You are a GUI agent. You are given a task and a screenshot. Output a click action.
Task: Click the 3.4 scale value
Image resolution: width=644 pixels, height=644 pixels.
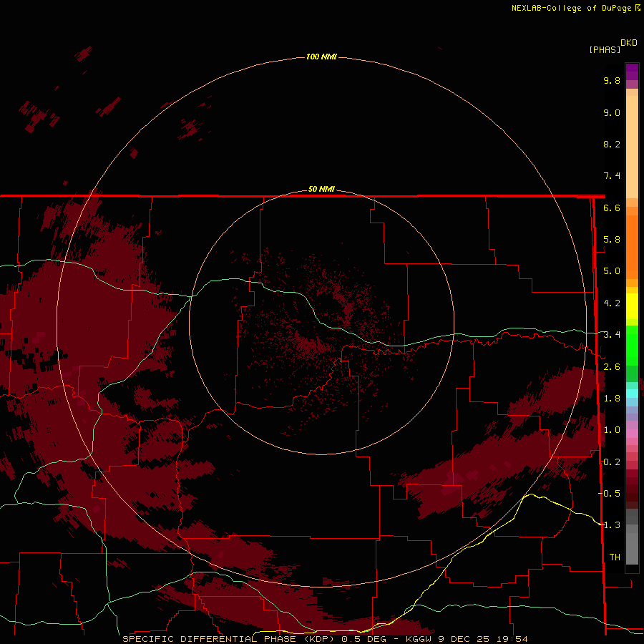[612, 335]
